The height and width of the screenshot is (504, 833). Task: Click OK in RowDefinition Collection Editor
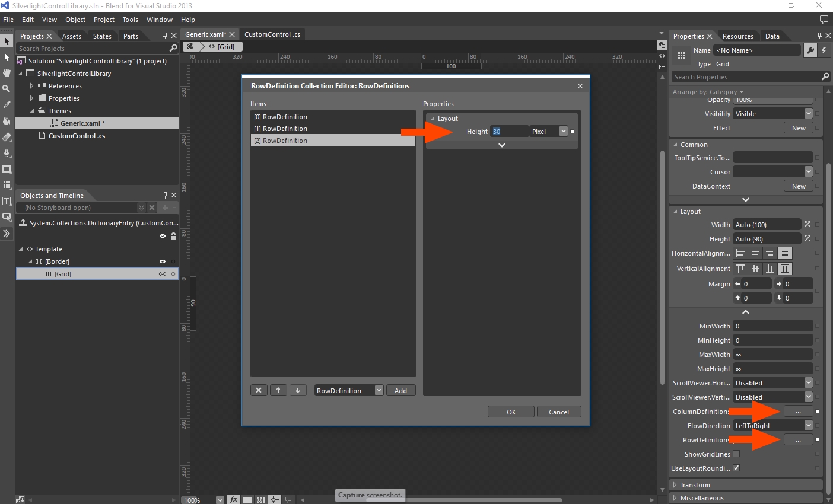[511, 412]
